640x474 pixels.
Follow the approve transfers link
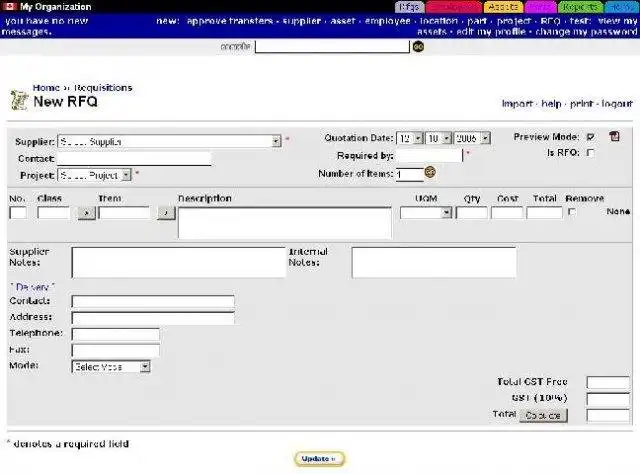pyautogui.click(x=230, y=21)
